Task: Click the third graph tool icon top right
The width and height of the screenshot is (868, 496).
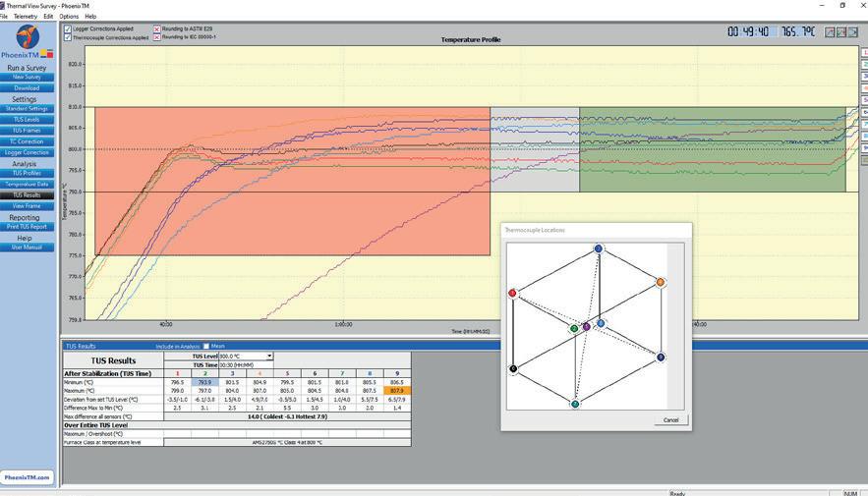Action: click(853, 32)
